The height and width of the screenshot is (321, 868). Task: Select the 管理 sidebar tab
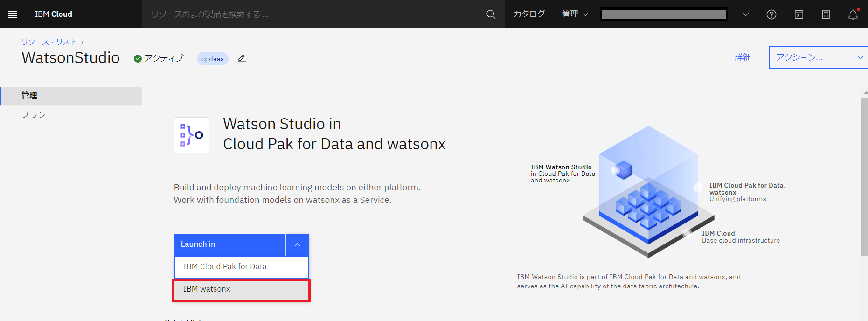72,96
